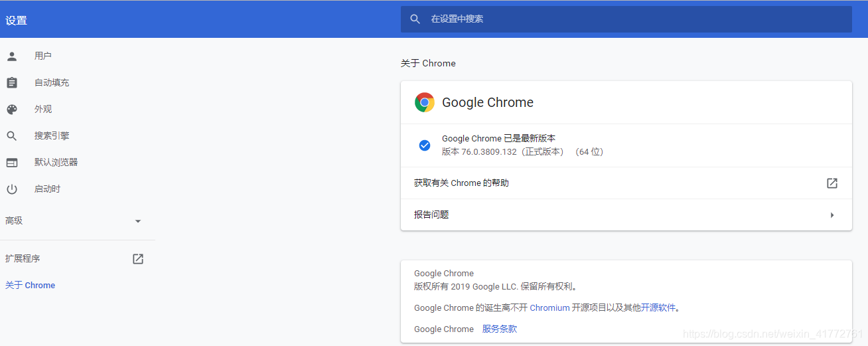Open the Chromium link
The image size is (868, 346).
click(549, 308)
